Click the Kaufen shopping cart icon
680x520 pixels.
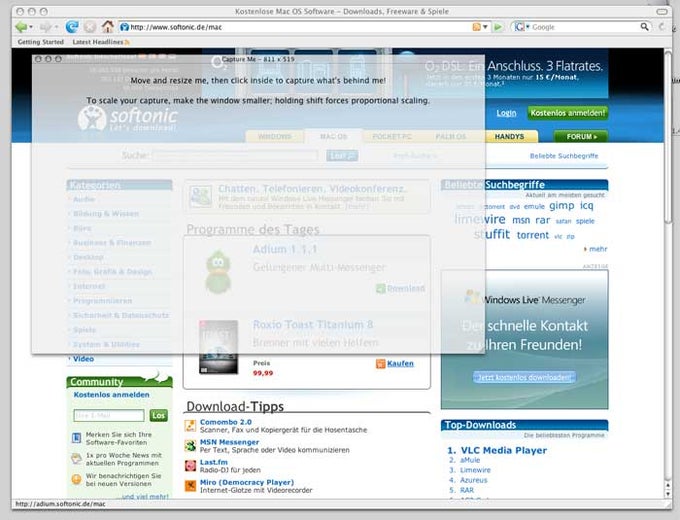pos(380,364)
